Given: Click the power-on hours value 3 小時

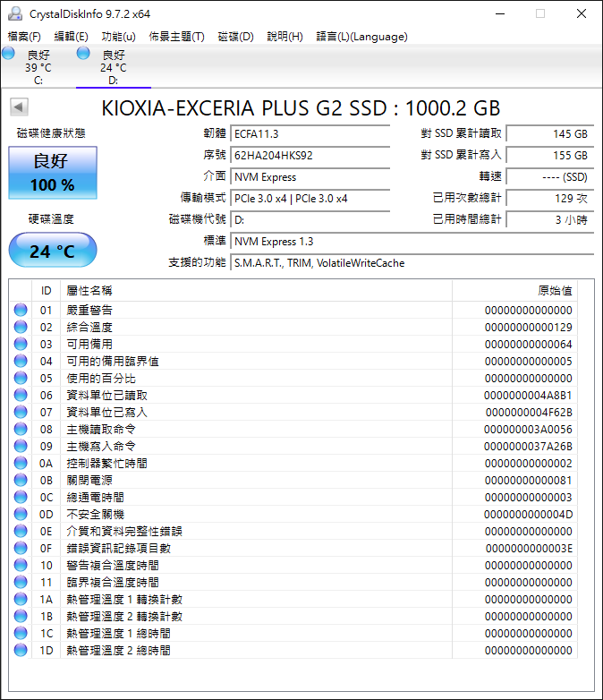Looking at the screenshot, I should [550, 219].
